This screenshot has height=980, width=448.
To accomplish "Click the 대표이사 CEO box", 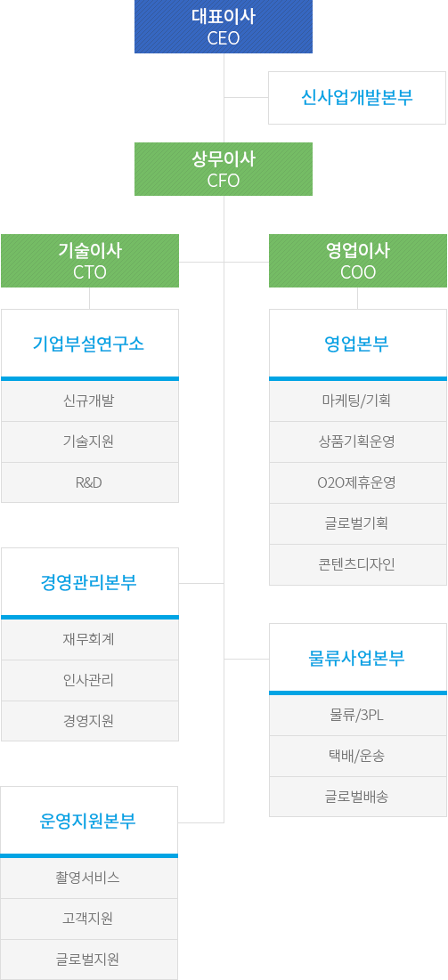I will pyautogui.click(x=224, y=26).
